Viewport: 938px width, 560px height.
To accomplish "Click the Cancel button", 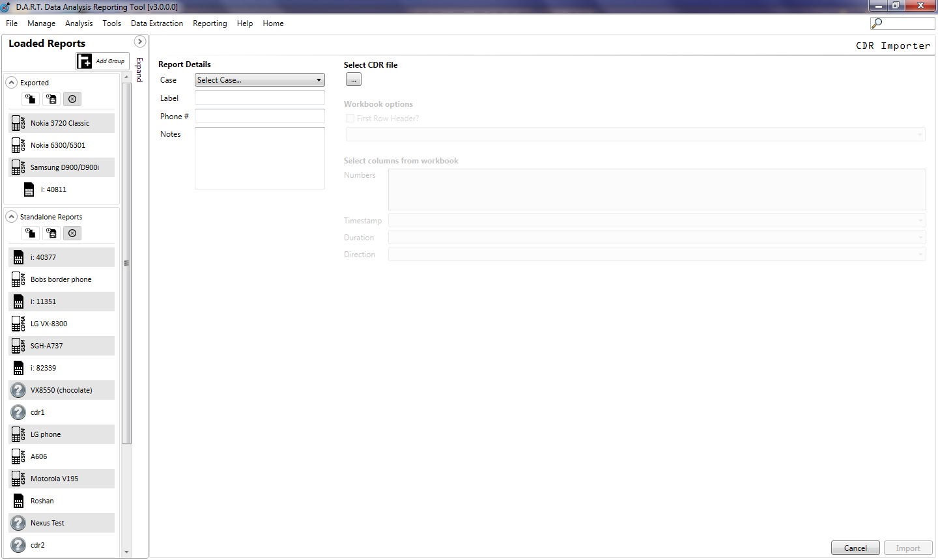I will click(x=855, y=548).
